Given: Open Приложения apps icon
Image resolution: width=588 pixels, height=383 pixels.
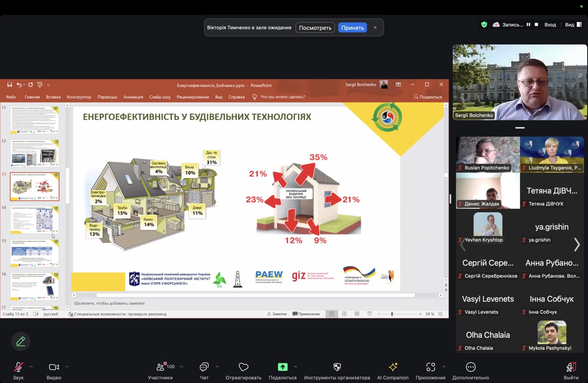Looking at the screenshot, I should pyautogui.click(x=430, y=367).
